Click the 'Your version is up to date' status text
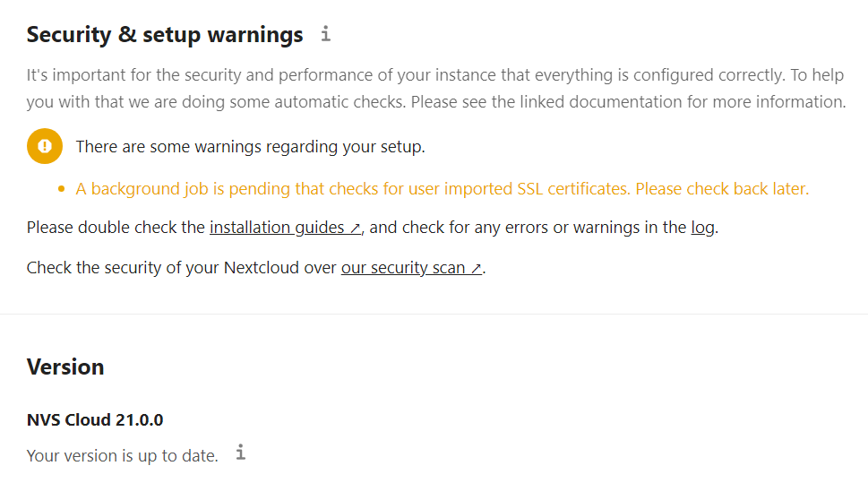This screenshot has height=483, width=868. (x=123, y=455)
